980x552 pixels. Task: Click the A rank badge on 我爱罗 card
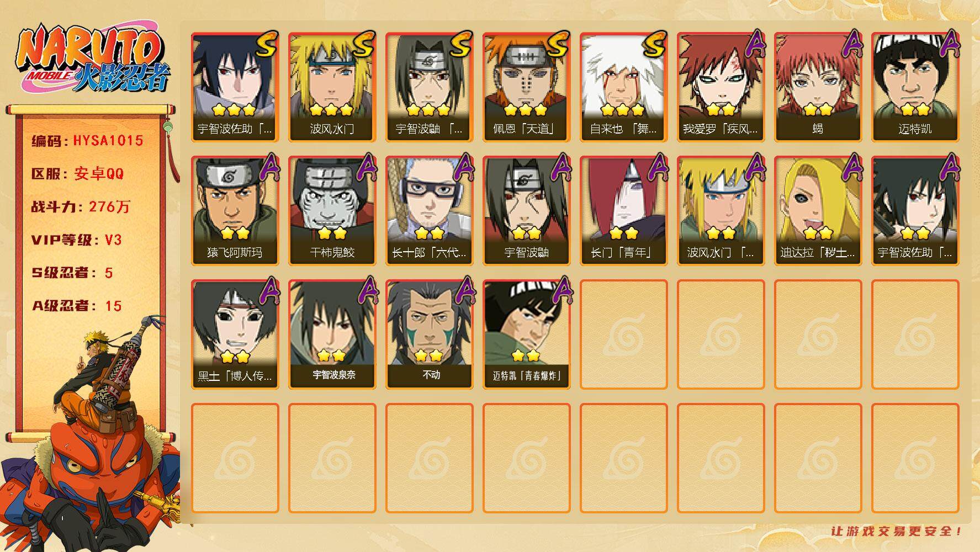(x=753, y=43)
